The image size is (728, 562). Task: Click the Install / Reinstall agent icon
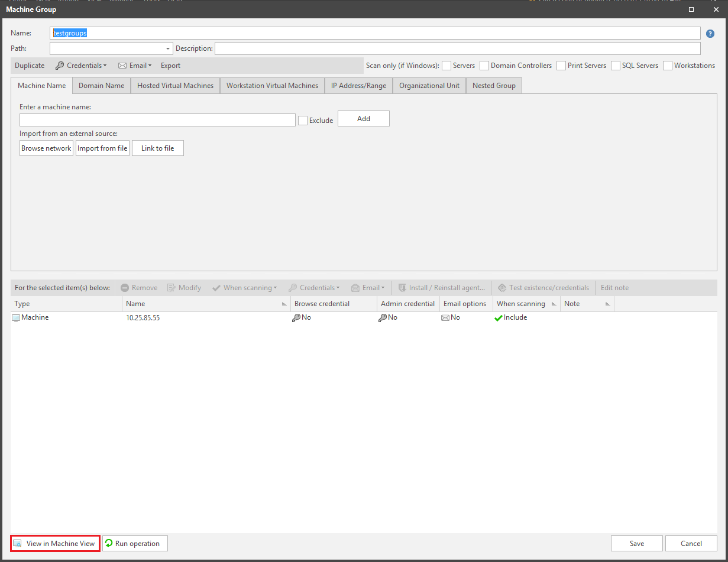[x=404, y=288]
